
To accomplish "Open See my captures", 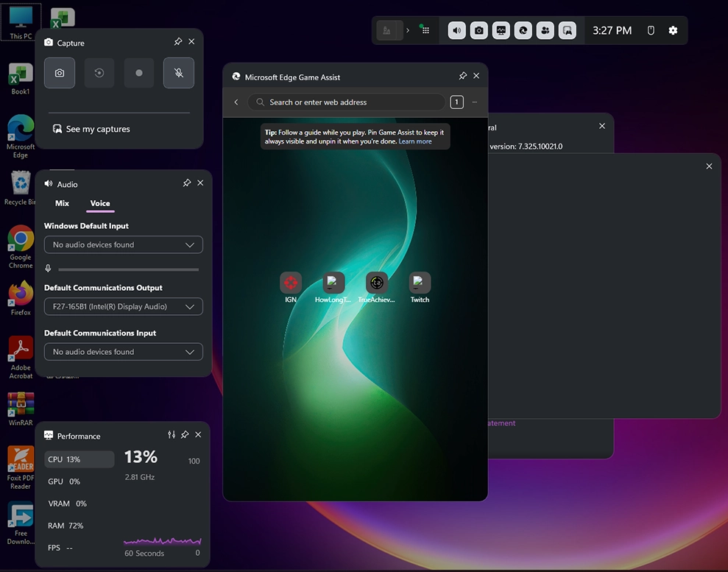I will point(91,129).
